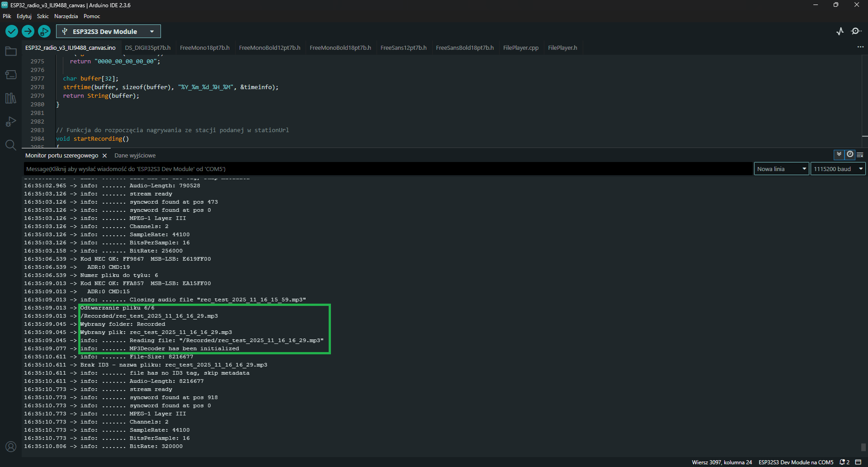Show more editor tabs with the ellipsis

coord(860,47)
